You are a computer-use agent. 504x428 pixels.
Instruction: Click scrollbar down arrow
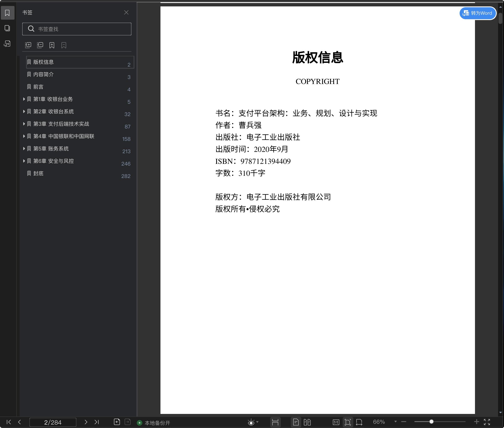point(500,413)
